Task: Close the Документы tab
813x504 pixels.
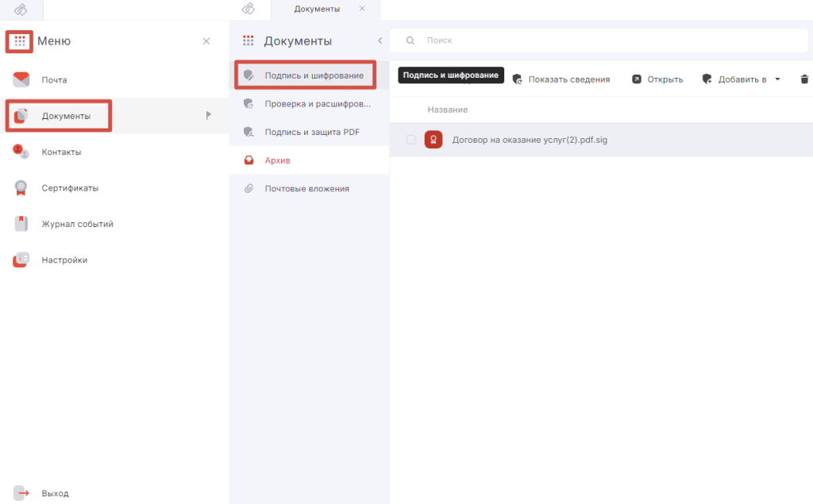Action: point(362,8)
